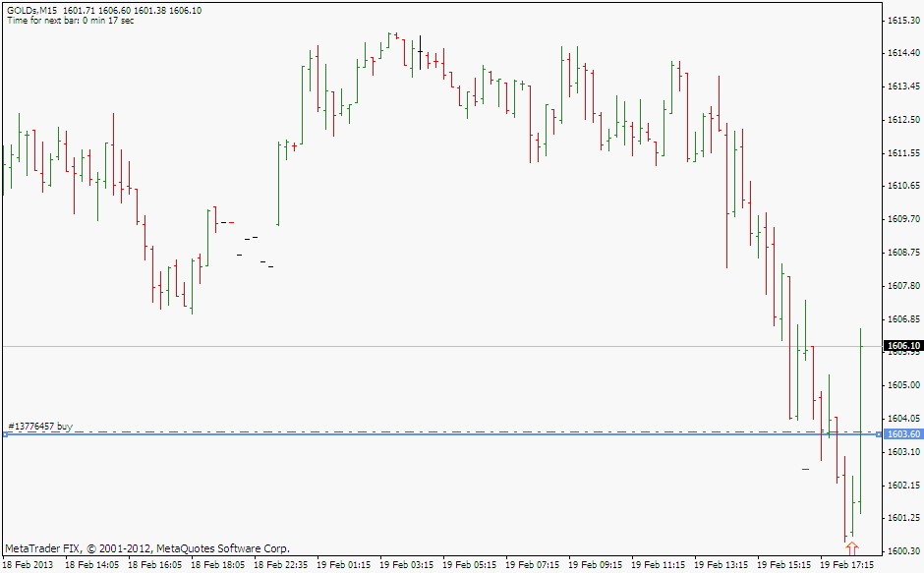The height and width of the screenshot is (573, 924).
Task: Select the left handle of the blue horizontal line
Action: tap(5, 434)
